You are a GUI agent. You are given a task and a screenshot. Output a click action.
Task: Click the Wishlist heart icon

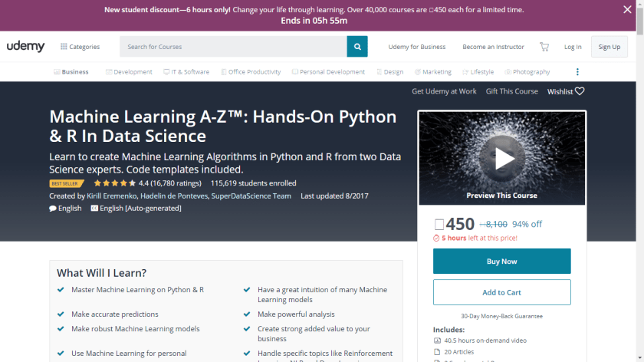(580, 91)
